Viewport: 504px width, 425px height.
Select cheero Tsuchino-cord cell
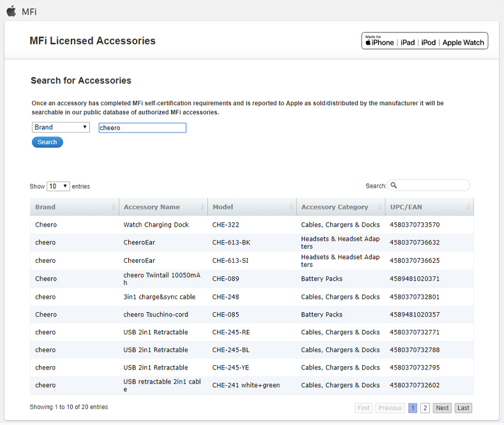[156, 315]
